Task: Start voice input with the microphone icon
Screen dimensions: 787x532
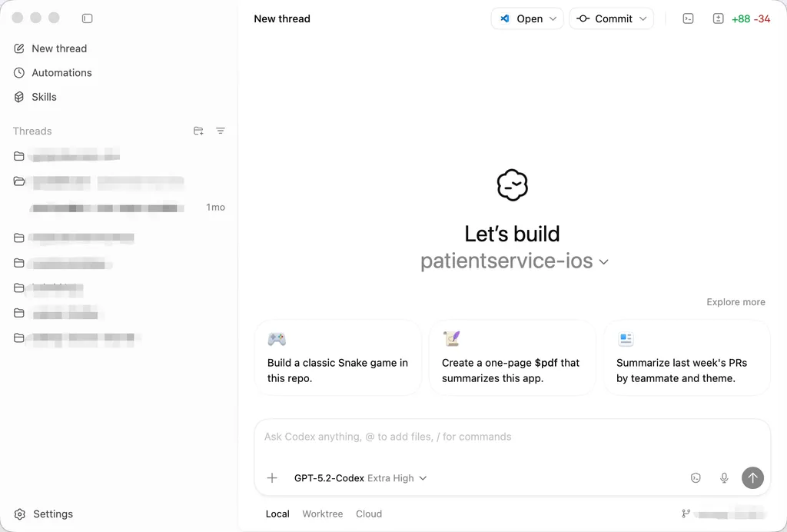Action: pyautogui.click(x=724, y=477)
